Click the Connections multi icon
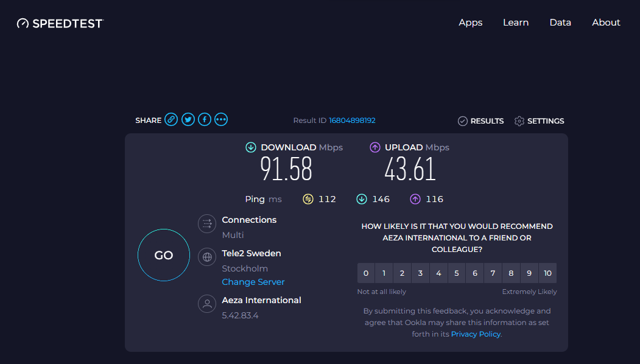The width and height of the screenshot is (640, 364). (x=207, y=223)
